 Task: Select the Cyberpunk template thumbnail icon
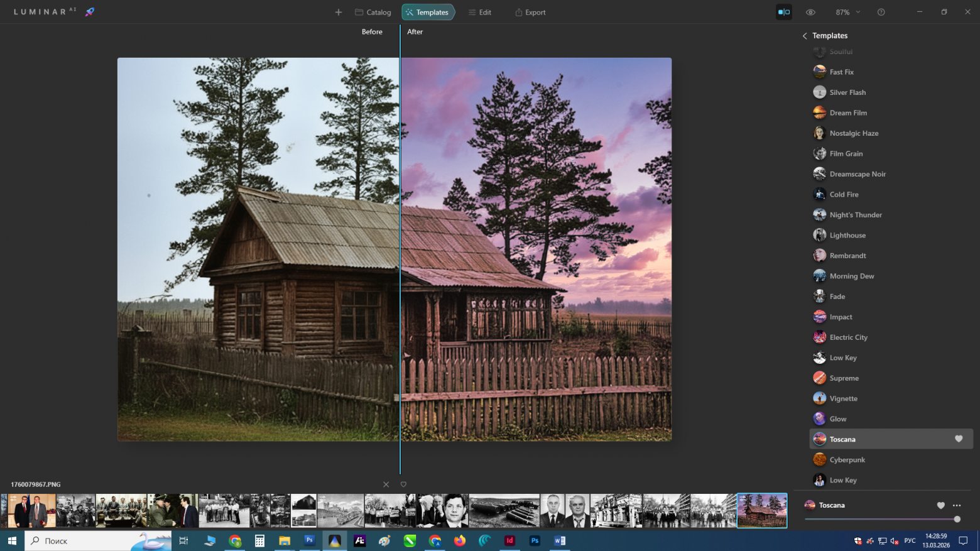coord(820,459)
